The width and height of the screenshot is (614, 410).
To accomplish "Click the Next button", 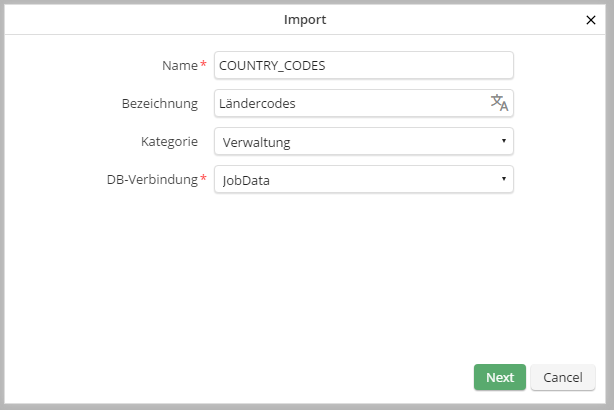I will (499, 377).
